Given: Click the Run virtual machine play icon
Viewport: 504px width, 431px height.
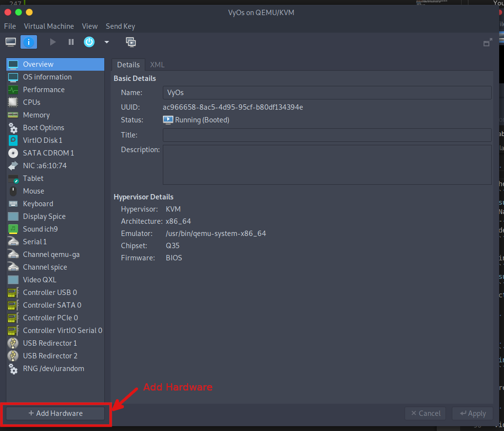Looking at the screenshot, I should 53,42.
